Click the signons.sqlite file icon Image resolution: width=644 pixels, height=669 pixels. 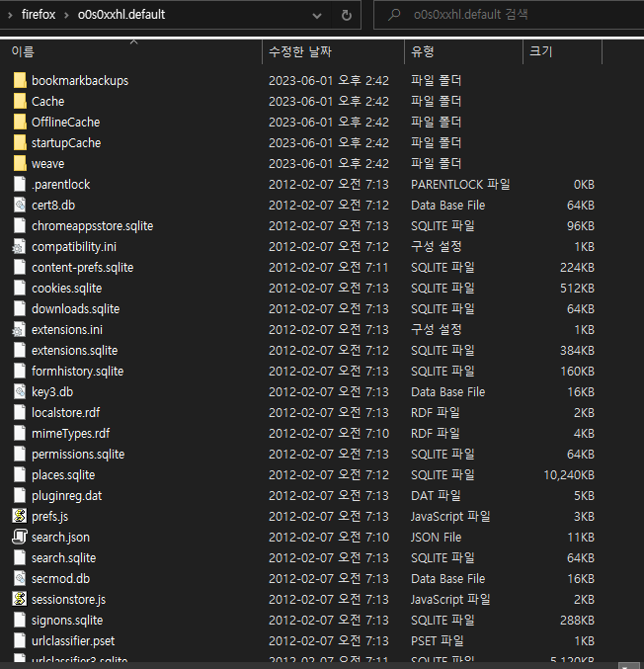point(20,620)
